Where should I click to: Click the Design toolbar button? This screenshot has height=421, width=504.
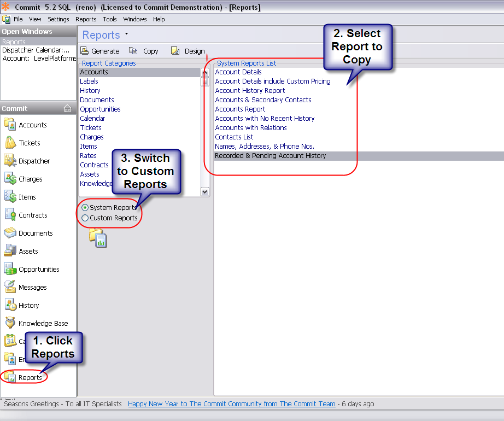point(188,51)
